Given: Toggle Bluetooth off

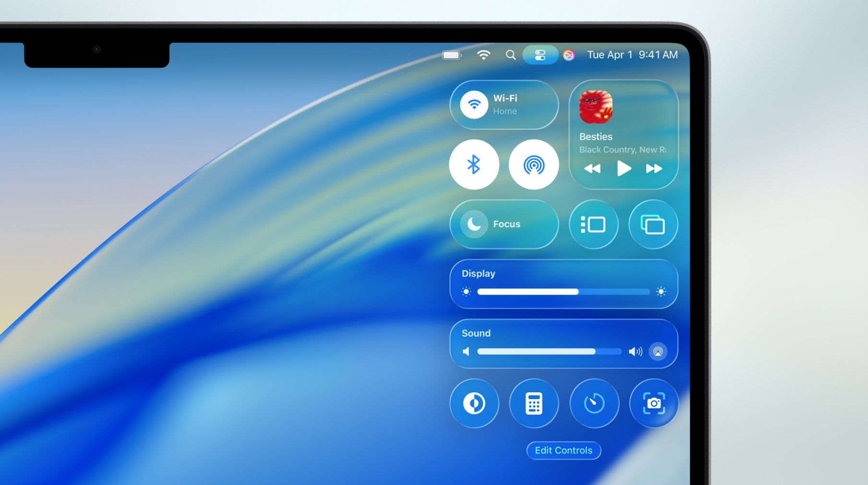Looking at the screenshot, I should pyautogui.click(x=474, y=165).
